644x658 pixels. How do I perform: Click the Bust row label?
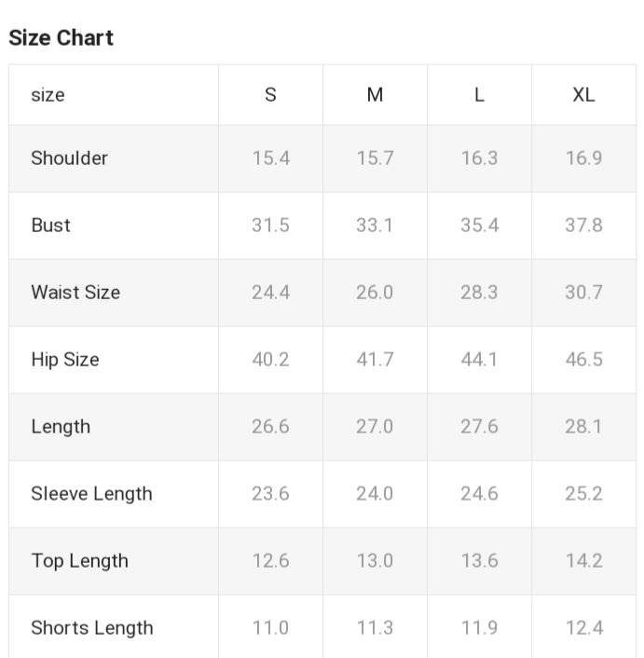tap(50, 226)
